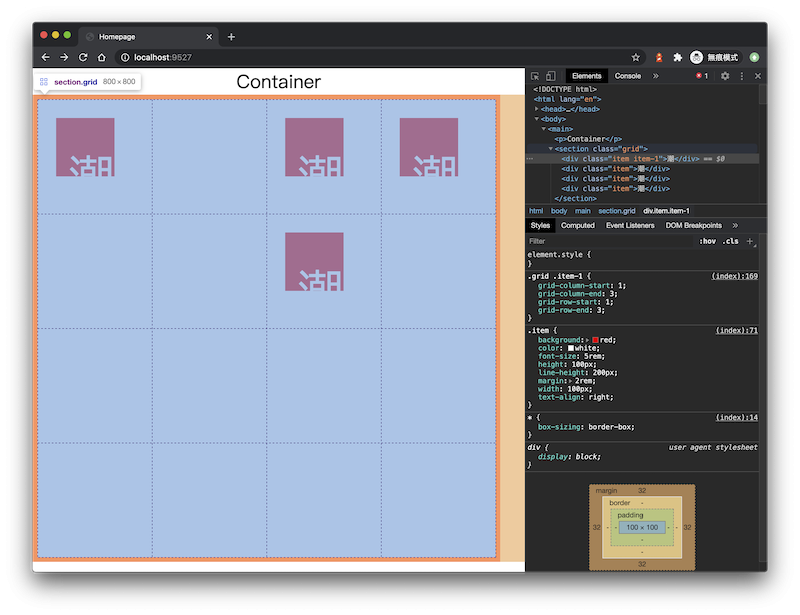800x615 pixels.
Task: Show more DevTools panel tabs
Action: [x=656, y=76]
